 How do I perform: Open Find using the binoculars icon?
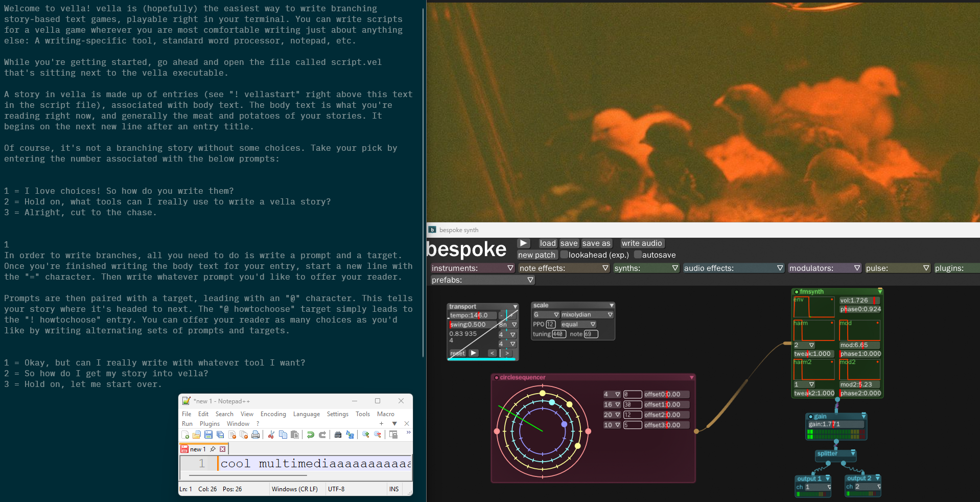(338, 435)
